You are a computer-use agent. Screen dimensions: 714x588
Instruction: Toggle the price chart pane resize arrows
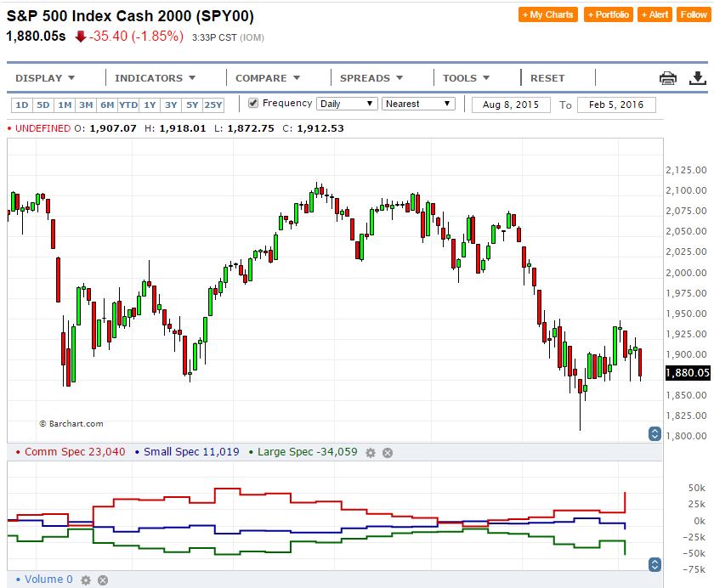(x=654, y=433)
